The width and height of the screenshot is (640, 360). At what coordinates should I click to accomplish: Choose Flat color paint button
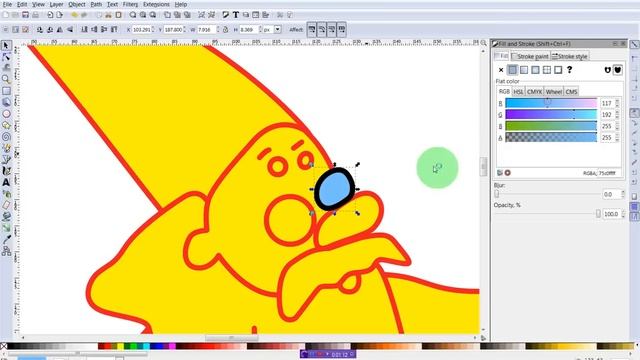[512, 70]
